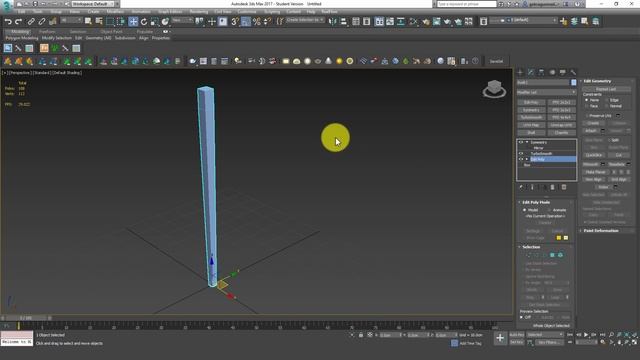
Task: Collapse the Edit Geometry rollout
Action: click(598, 81)
